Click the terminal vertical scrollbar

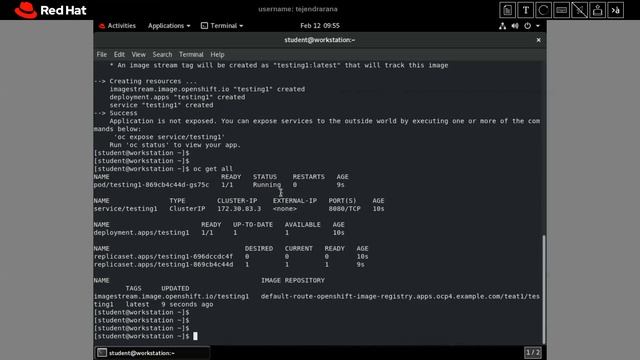pyautogui.click(x=544, y=289)
